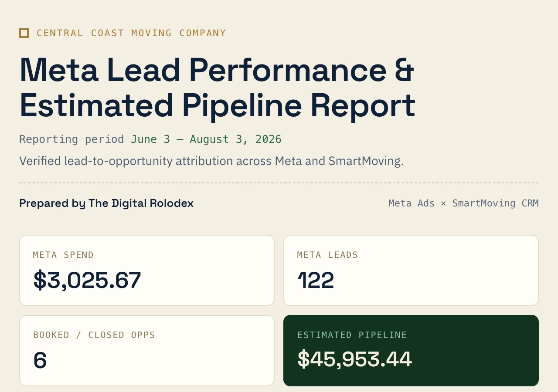Click the 'Verified lead-to-opportunity attribution' subtitle
This screenshot has height=392, width=558.
click(211, 161)
